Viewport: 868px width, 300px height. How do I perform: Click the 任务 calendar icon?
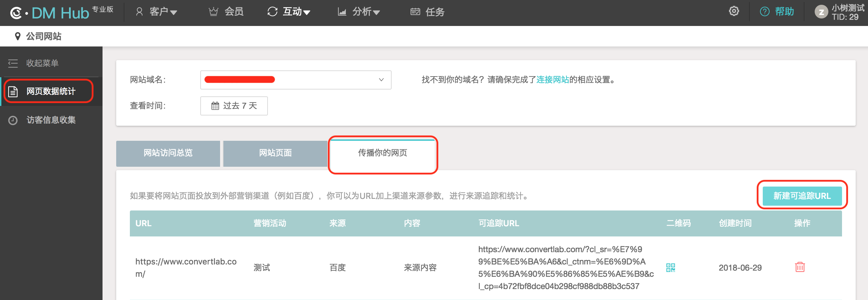click(415, 12)
